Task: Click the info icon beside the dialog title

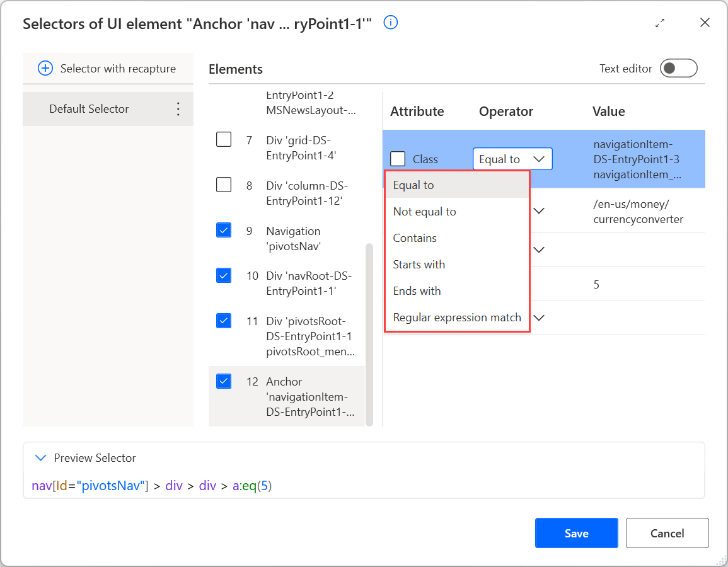Action: (390, 22)
